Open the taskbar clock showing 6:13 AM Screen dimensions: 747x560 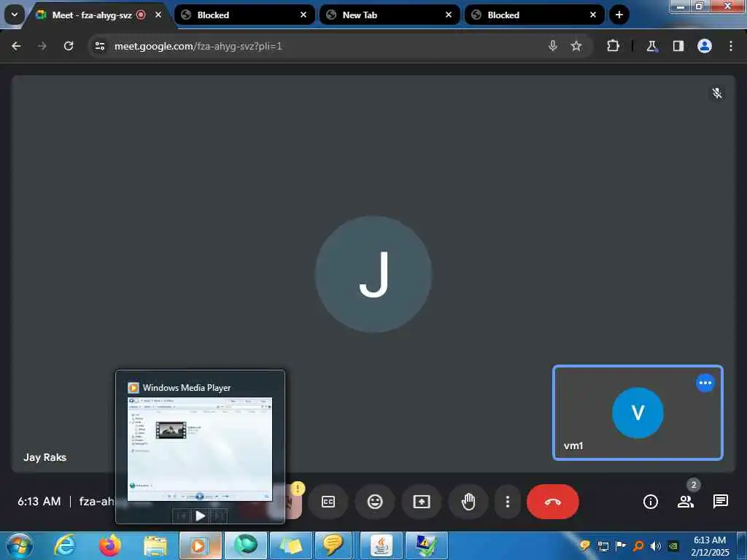710,545
